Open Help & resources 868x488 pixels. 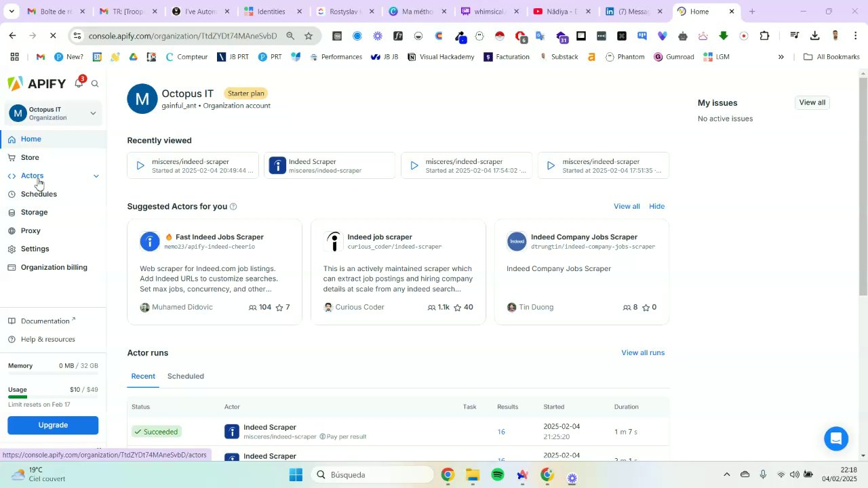click(x=47, y=339)
